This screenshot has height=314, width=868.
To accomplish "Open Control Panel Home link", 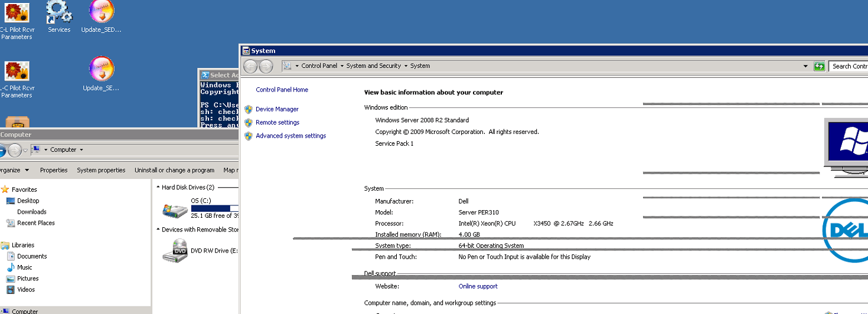I will 282,90.
